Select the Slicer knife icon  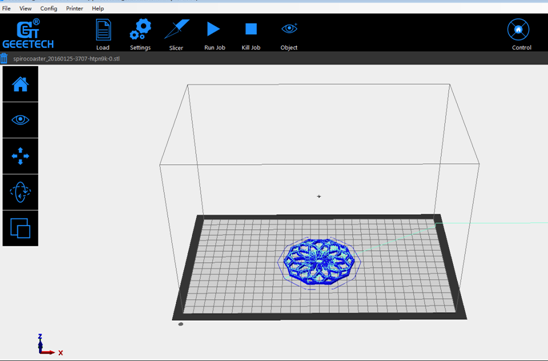[176, 29]
